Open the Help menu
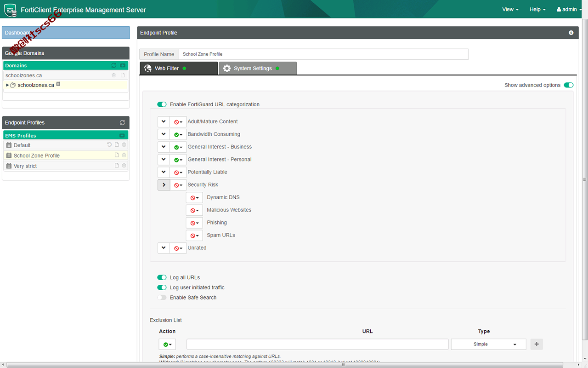 pos(537,9)
